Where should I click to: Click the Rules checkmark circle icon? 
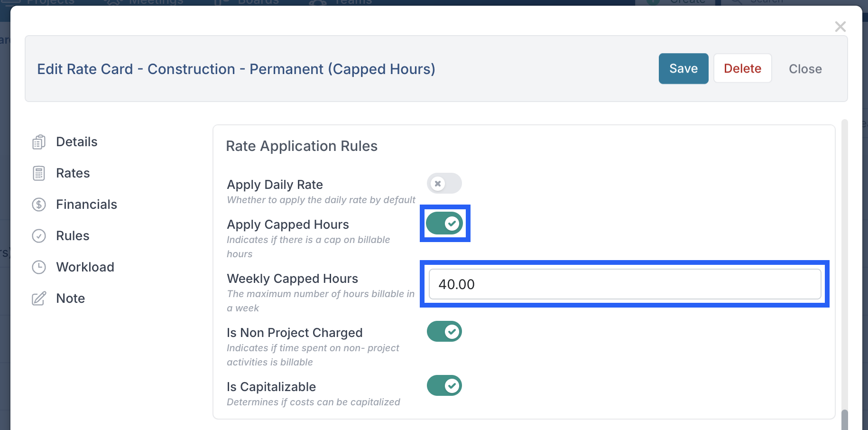[39, 236]
